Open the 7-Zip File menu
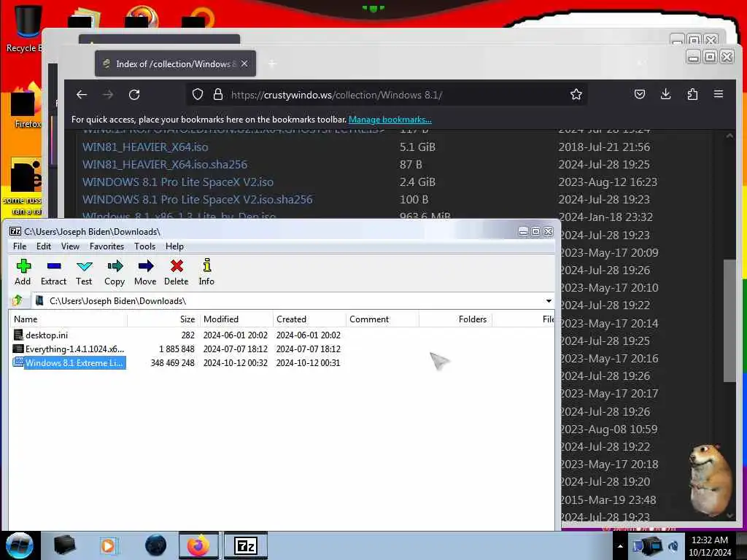Image resolution: width=747 pixels, height=560 pixels. point(20,246)
